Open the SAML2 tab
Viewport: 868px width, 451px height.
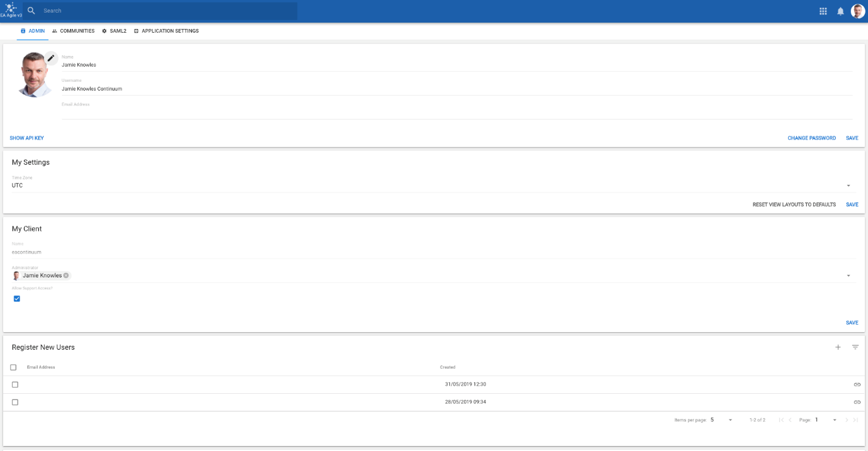coord(114,31)
